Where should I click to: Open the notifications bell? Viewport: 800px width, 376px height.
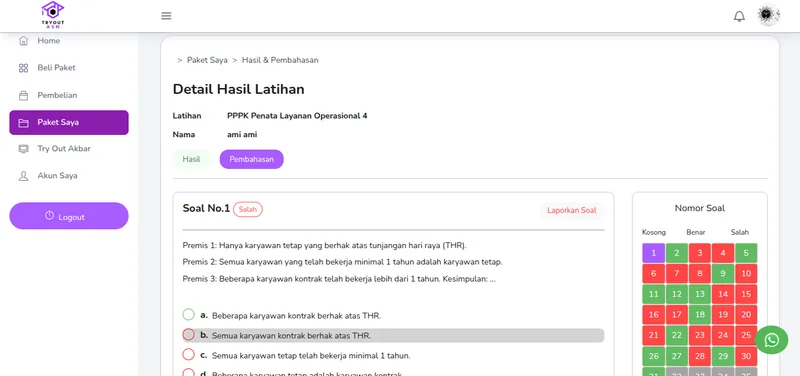pyautogui.click(x=739, y=16)
